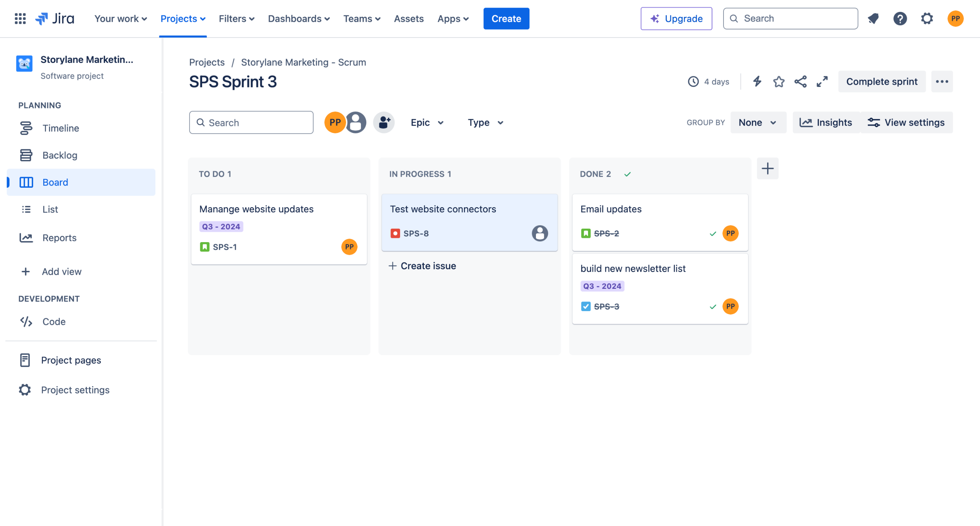Open the Group by None dropdown
This screenshot has width=980, height=526.
[x=758, y=123]
